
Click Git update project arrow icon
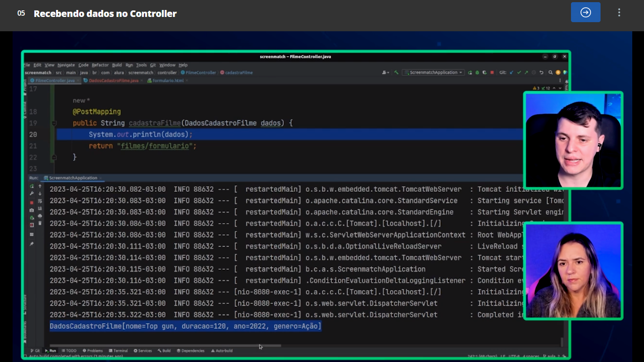[x=511, y=72]
